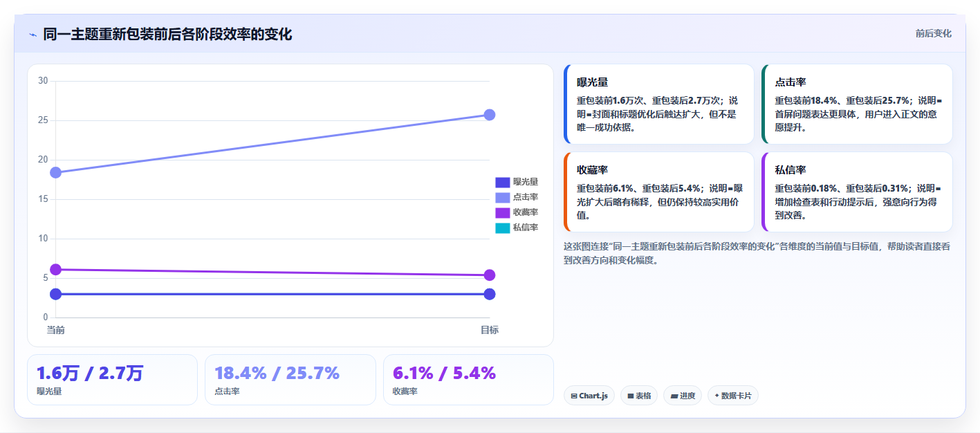This screenshot has width=980, height=433.
Task: Open the 私信率 explanation card heading
Action: coord(791,170)
